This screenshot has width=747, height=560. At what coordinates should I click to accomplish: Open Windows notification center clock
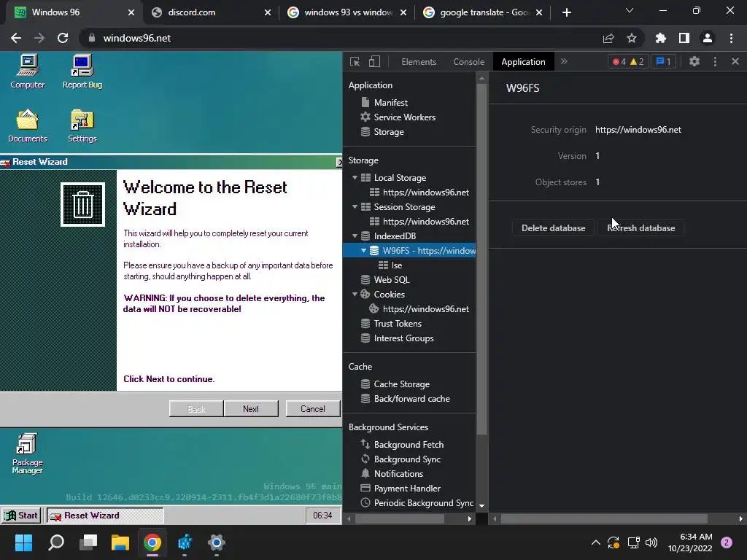click(x=691, y=542)
